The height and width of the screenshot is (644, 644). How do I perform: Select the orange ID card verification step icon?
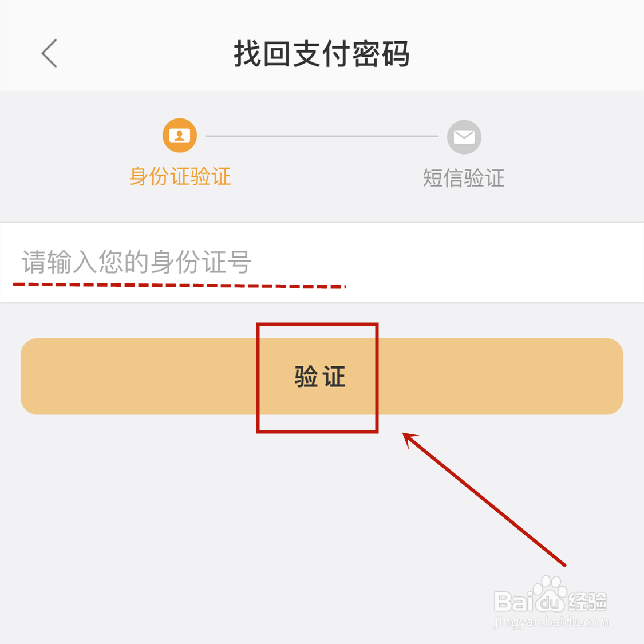point(180,136)
